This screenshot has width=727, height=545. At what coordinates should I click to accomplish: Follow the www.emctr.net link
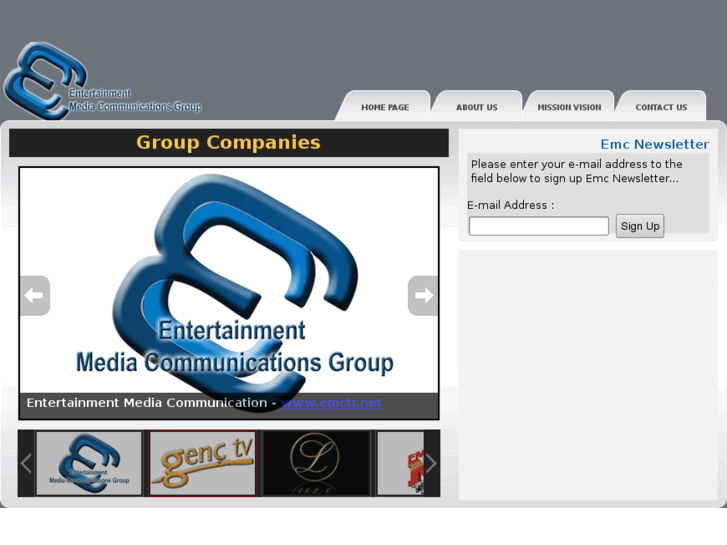pyautogui.click(x=332, y=403)
